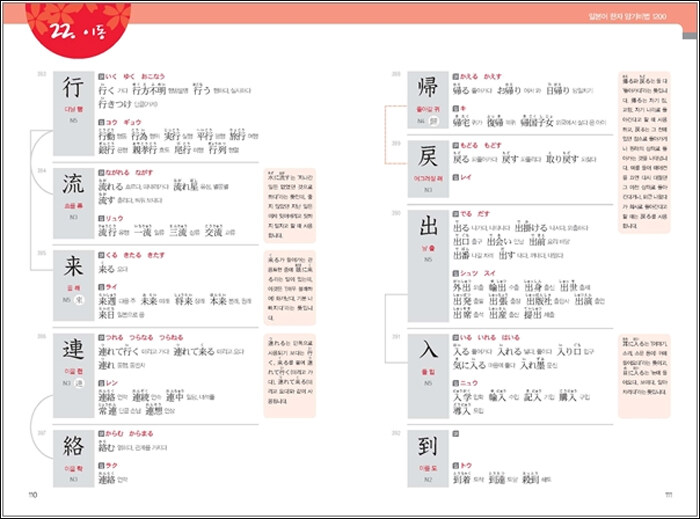The width and height of the screenshot is (700, 519).
Task: Select the large kanji 帰 block
Action: tap(428, 100)
